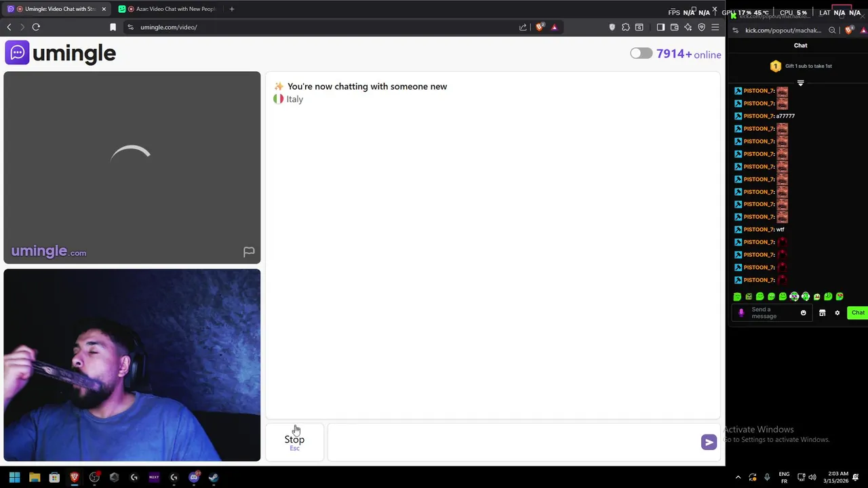The width and height of the screenshot is (868, 488).
Task: Click the wtf chat message
Action: [x=781, y=229]
